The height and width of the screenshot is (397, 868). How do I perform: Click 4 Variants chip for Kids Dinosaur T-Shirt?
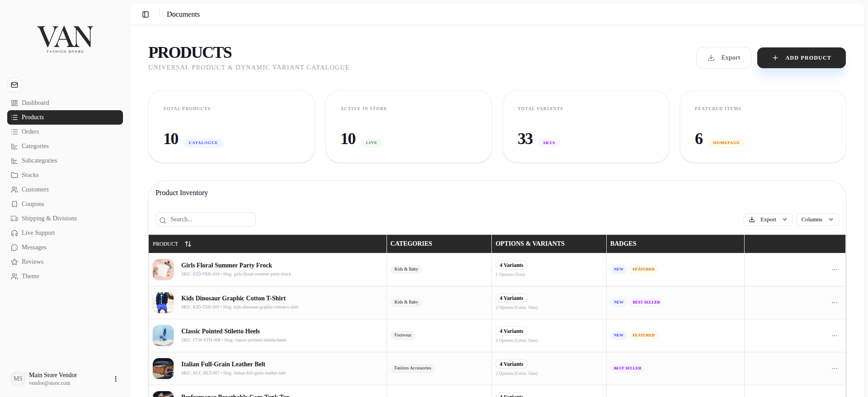511,298
